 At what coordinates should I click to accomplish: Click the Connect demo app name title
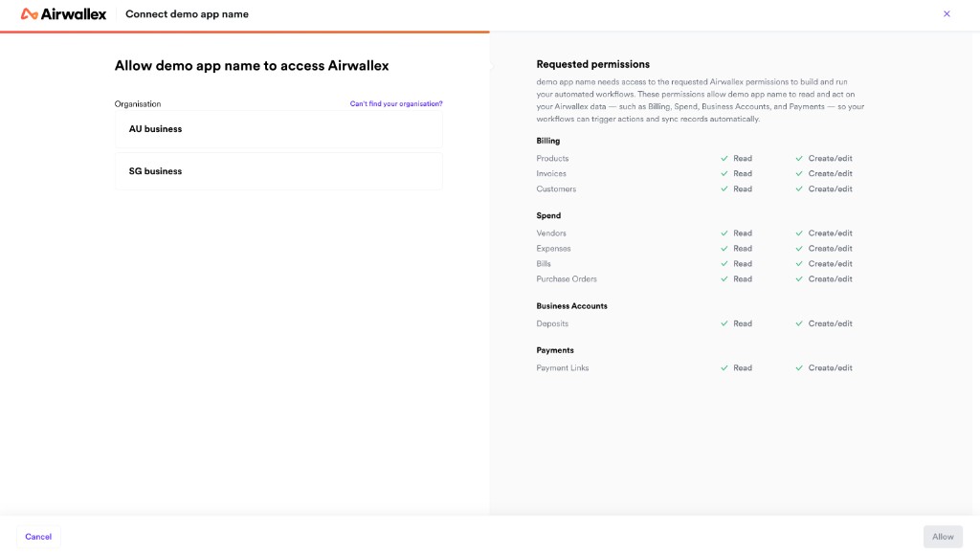coord(187,13)
